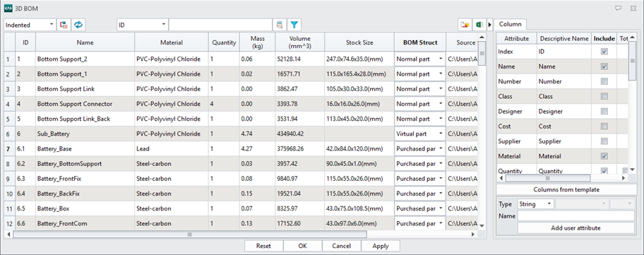
Task: Click the Cancel button
Action: pyautogui.click(x=341, y=246)
